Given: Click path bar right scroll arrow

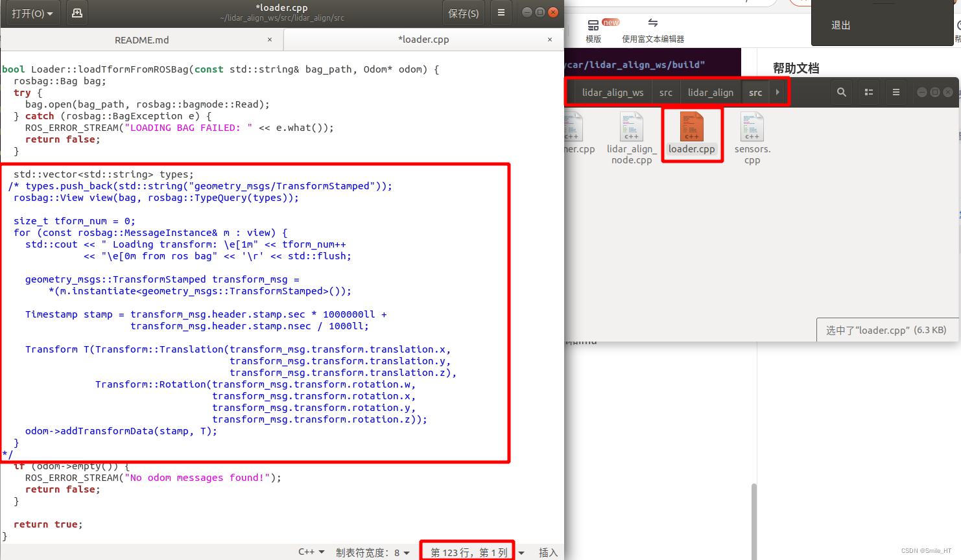Looking at the screenshot, I should 777,93.
